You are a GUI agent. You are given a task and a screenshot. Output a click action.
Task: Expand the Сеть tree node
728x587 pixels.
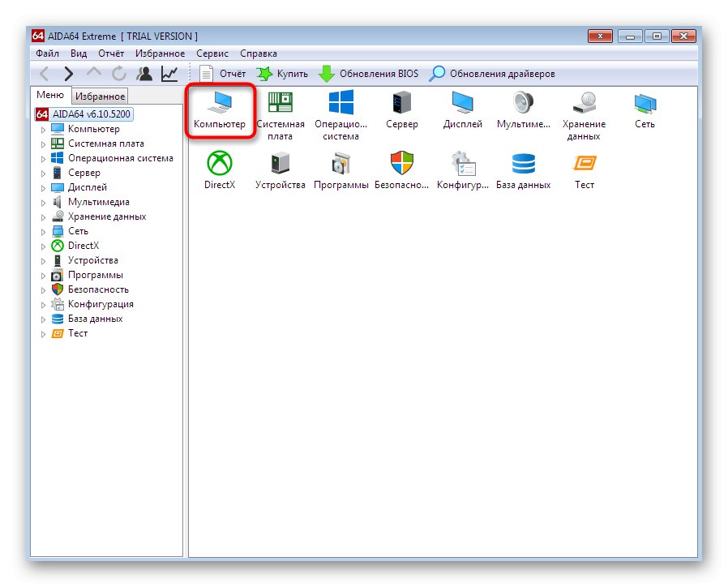pyautogui.click(x=43, y=232)
